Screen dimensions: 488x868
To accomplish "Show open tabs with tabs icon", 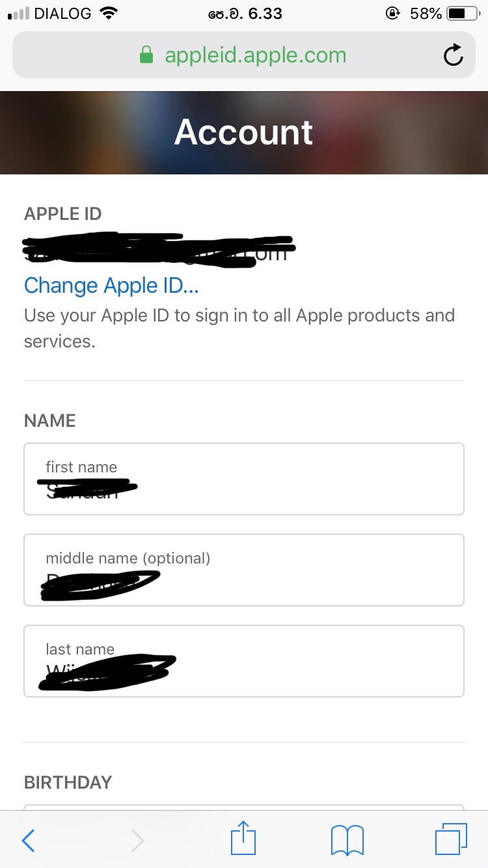I will click(450, 839).
